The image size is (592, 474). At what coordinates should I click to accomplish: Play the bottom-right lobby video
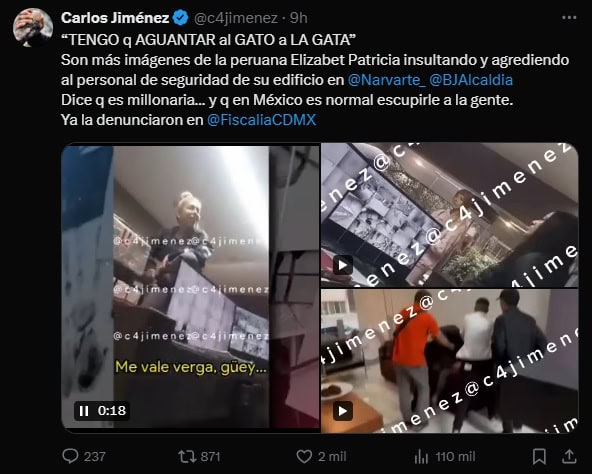(x=342, y=411)
